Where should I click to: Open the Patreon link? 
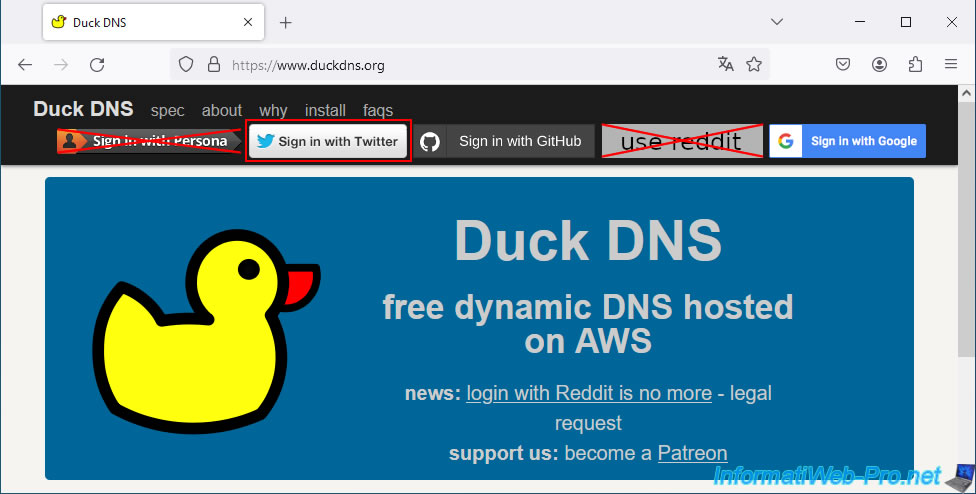pyautogui.click(x=692, y=453)
